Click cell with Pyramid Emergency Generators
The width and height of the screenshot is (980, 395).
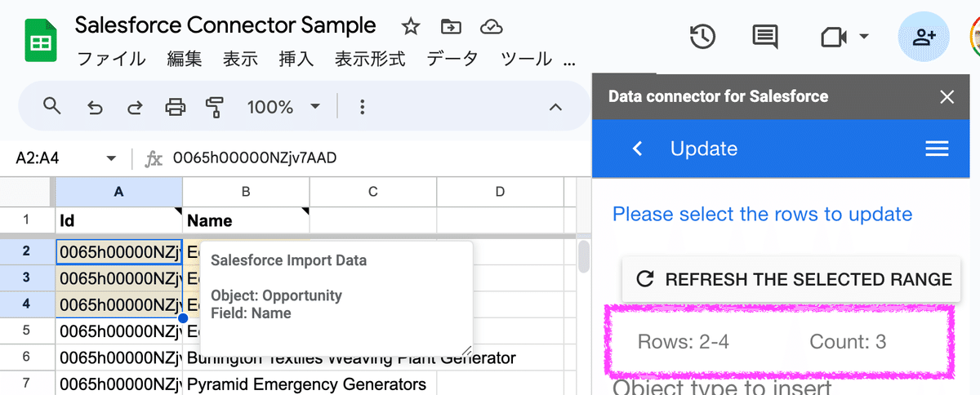(x=310, y=384)
